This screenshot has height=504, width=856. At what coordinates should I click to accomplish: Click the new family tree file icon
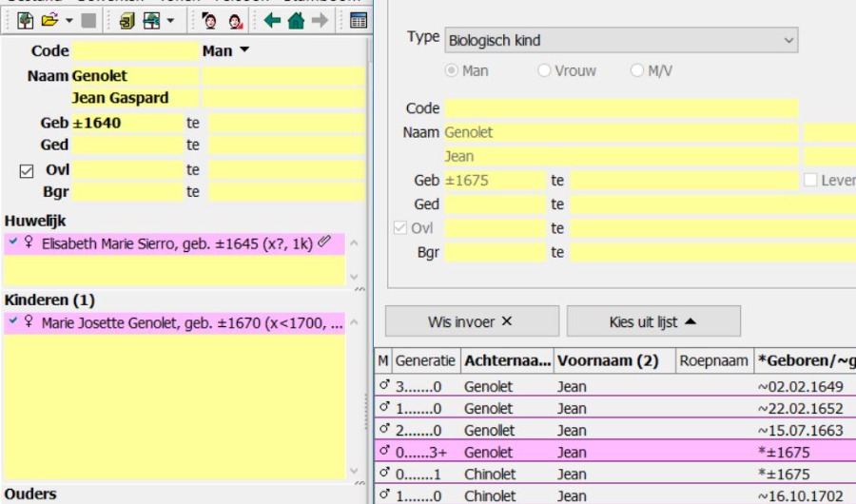coord(26,20)
